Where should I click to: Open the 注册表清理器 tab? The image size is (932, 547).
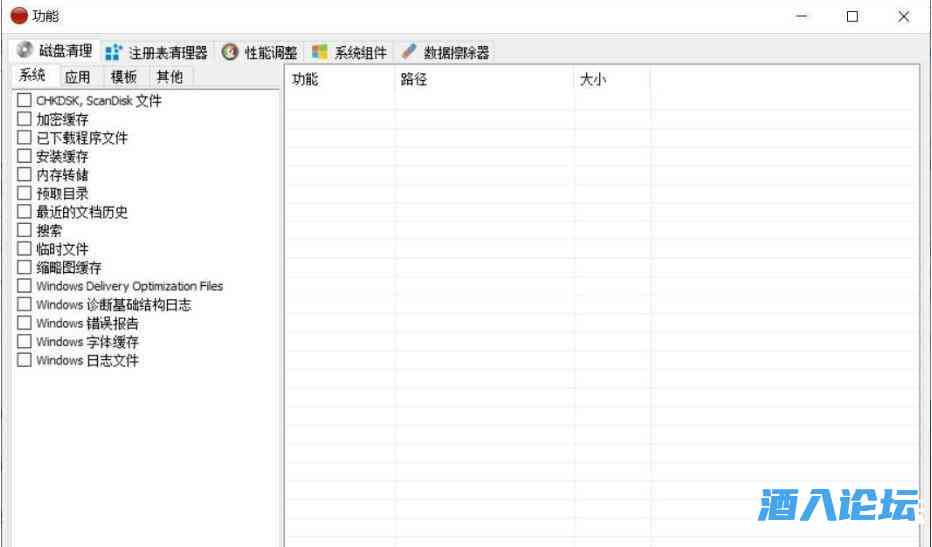click(x=156, y=52)
